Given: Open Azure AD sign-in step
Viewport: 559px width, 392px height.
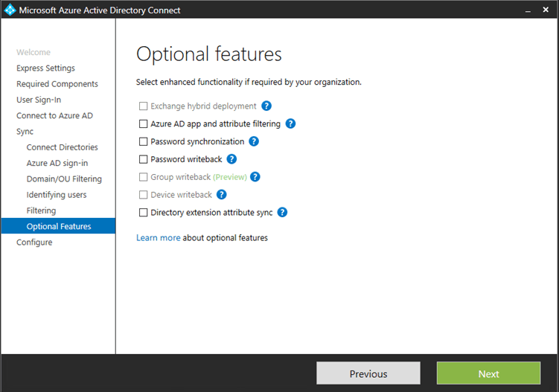Looking at the screenshot, I should pyautogui.click(x=57, y=163).
